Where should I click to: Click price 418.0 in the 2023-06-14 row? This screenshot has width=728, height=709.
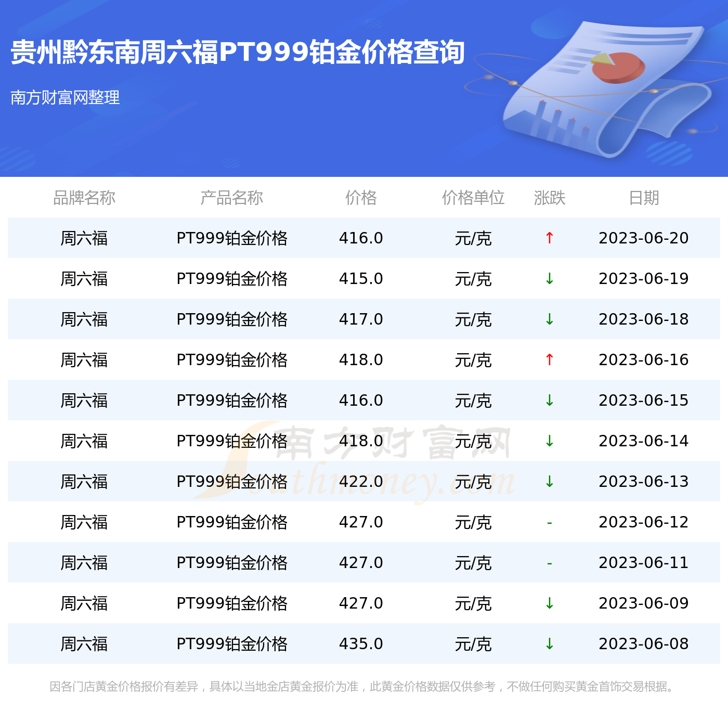pos(361,441)
